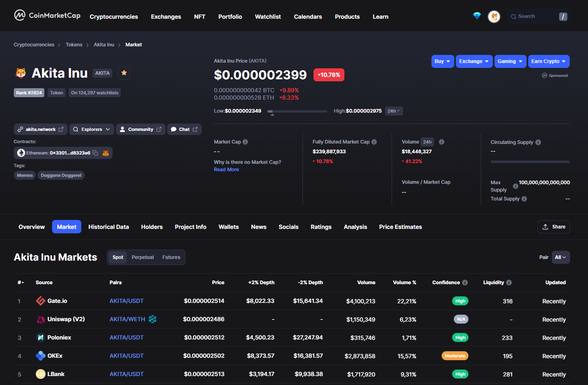Click the Max Supply info icon
This screenshot has height=385, width=588.
click(516, 186)
